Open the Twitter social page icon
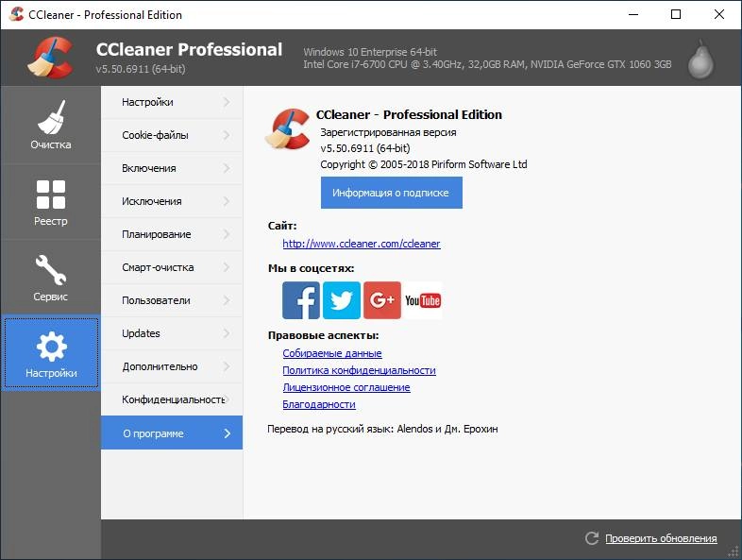 342,300
